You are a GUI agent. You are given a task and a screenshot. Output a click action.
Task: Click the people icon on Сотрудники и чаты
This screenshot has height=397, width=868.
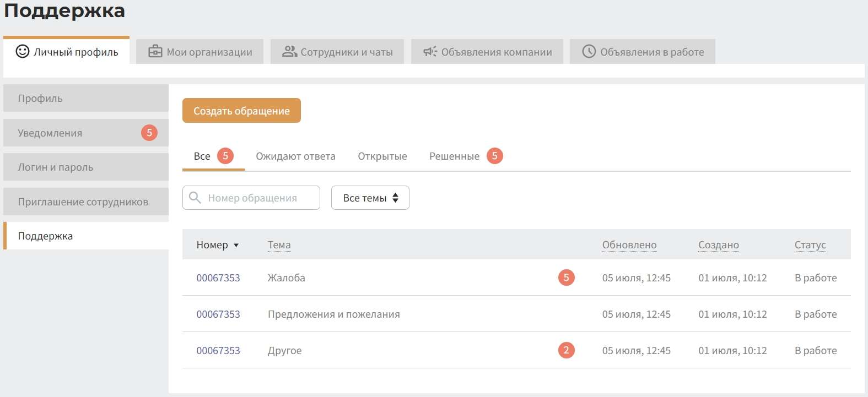(x=289, y=52)
